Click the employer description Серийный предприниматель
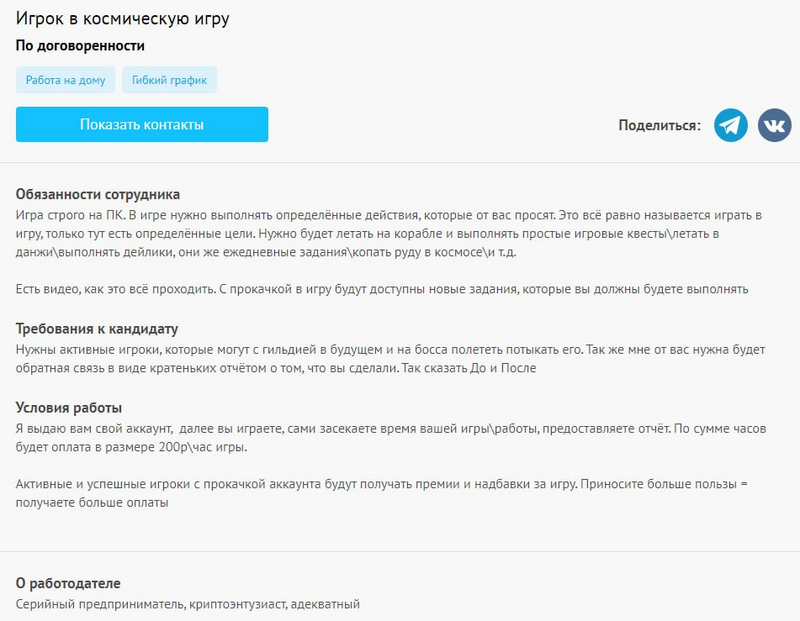Image resolution: width=800 pixels, height=621 pixels. [188, 604]
